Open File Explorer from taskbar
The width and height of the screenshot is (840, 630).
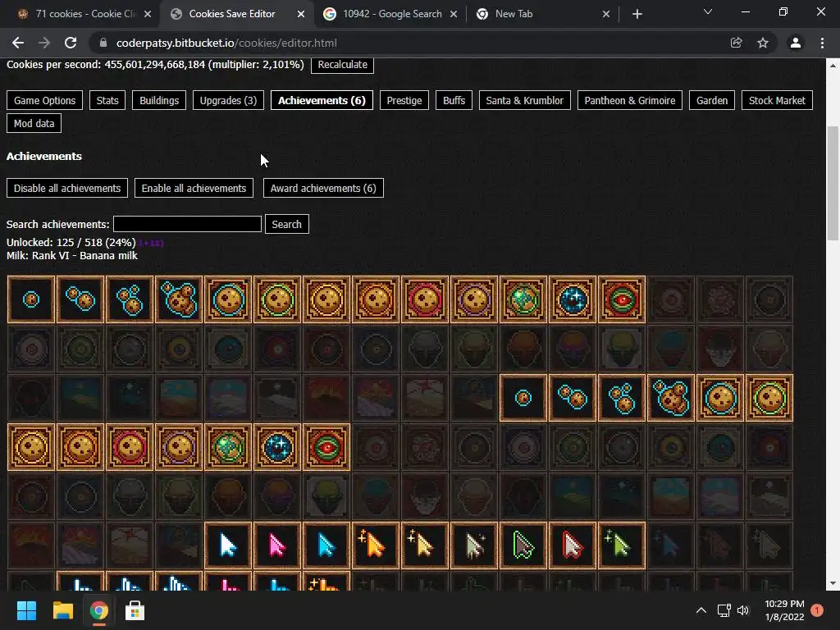(x=62, y=610)
